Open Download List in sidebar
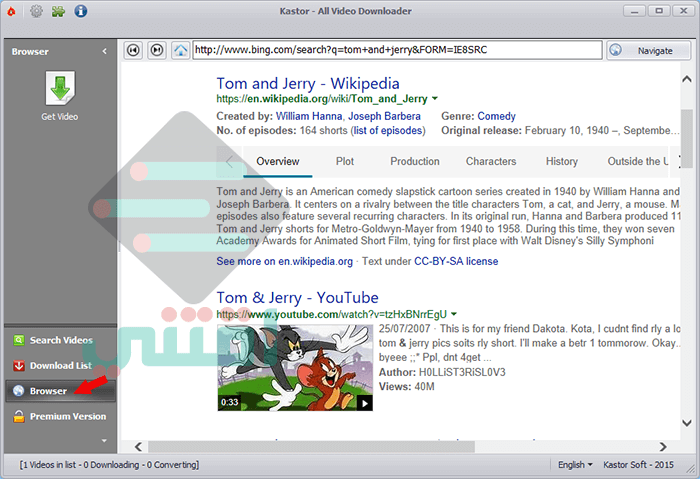The width and height of the screenshot is (700, 479). [61, 366]
